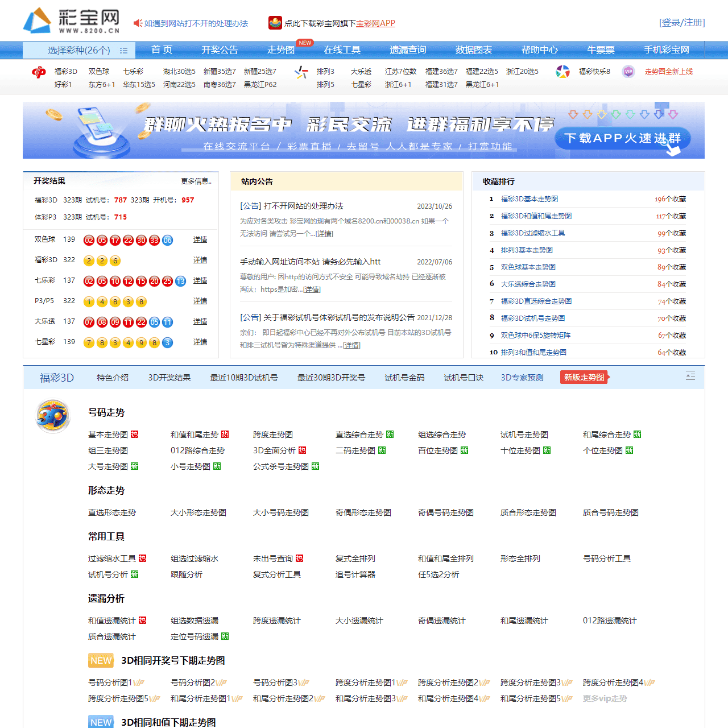Screen dimensions: 728x728
Task: Click the 下载APP火速进群 banner button
Action: click(x=622, y=138)
